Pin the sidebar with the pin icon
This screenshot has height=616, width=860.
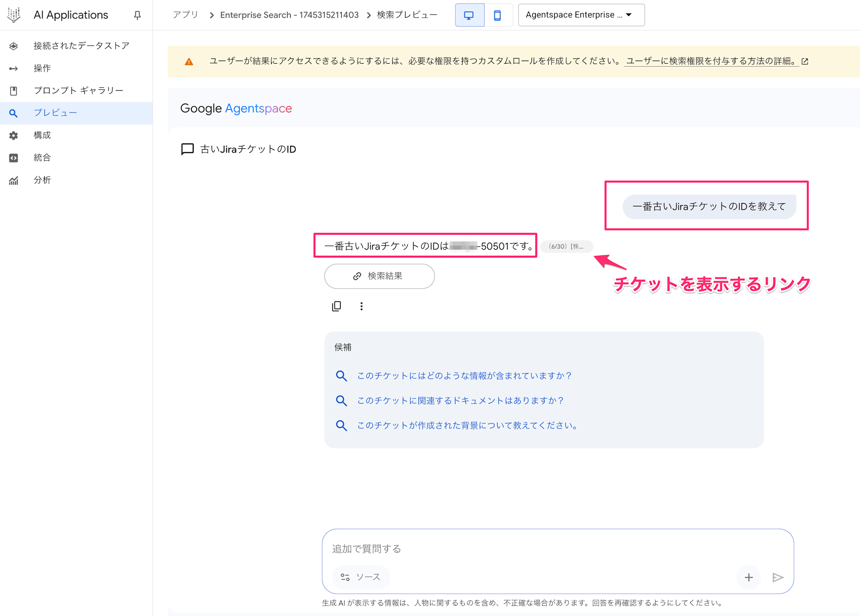point(137,15)
